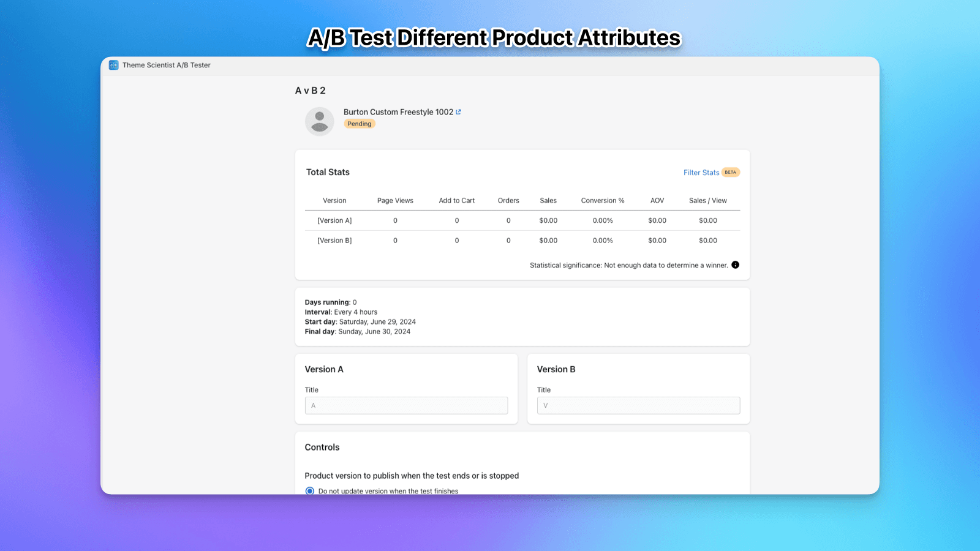Select the [Version B] row in Total Stats
The width and height of the screenshot is (980, 551).
point(334,240)
